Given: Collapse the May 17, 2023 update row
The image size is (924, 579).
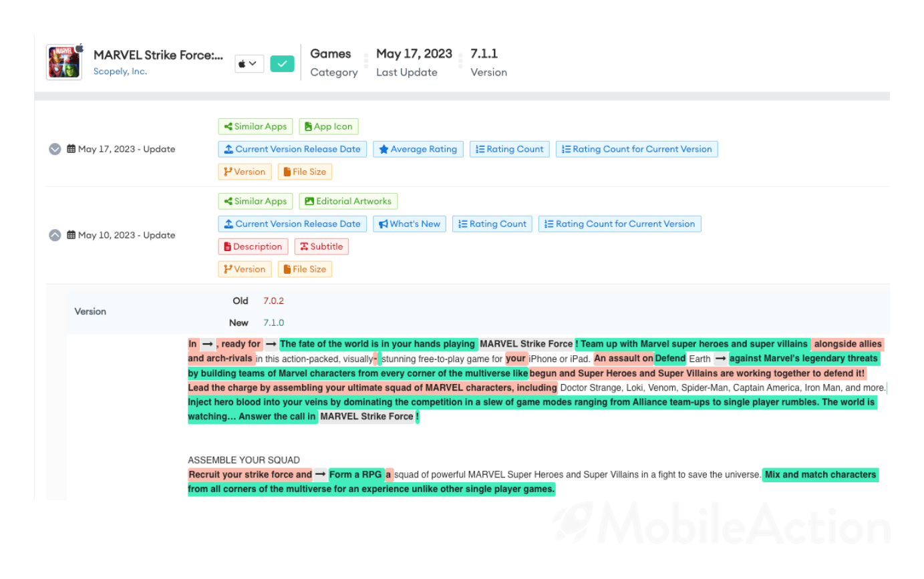Looking at the screenshot, I should coord(55,150).
